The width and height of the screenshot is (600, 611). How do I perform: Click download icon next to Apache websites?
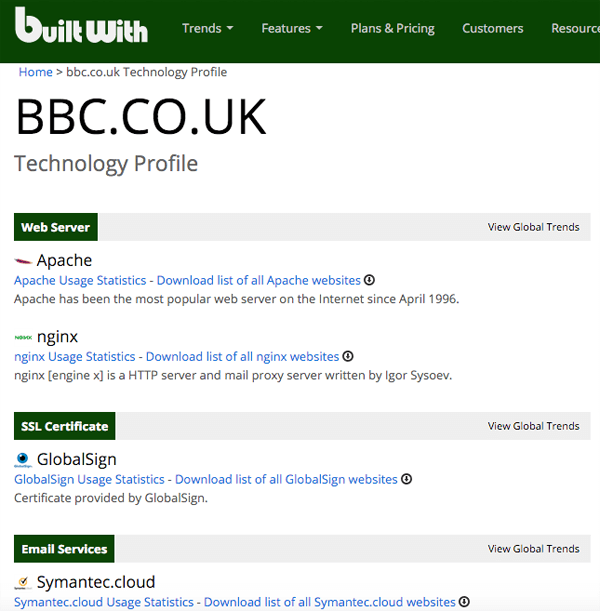point(369,280)
